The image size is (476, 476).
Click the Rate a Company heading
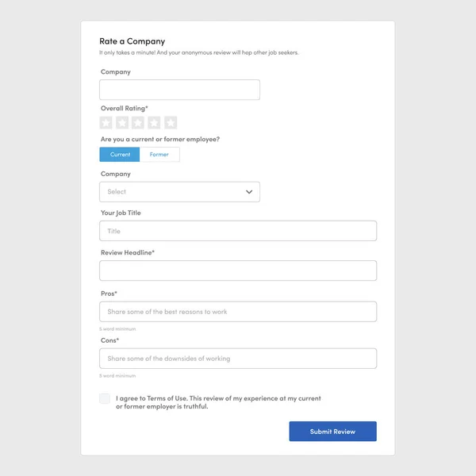coord(132,41)
